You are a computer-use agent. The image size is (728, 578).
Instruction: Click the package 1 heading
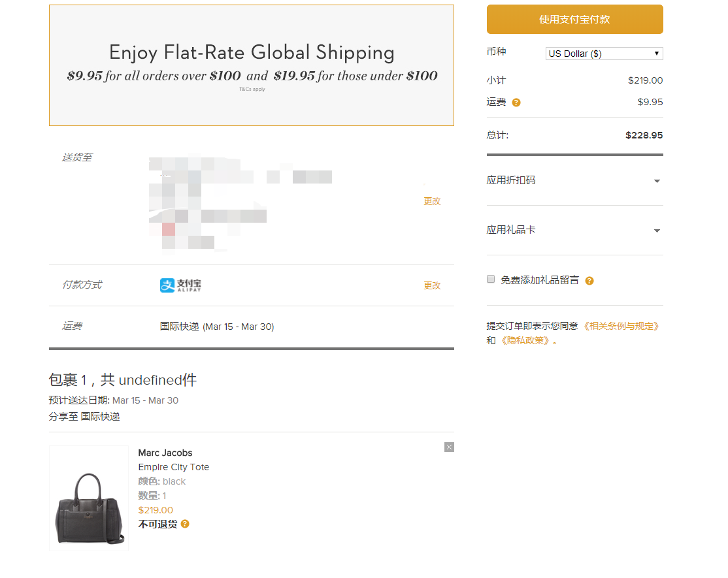123,380
